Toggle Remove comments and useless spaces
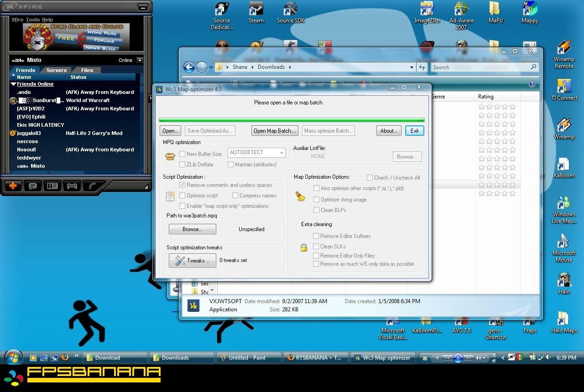 182,185
